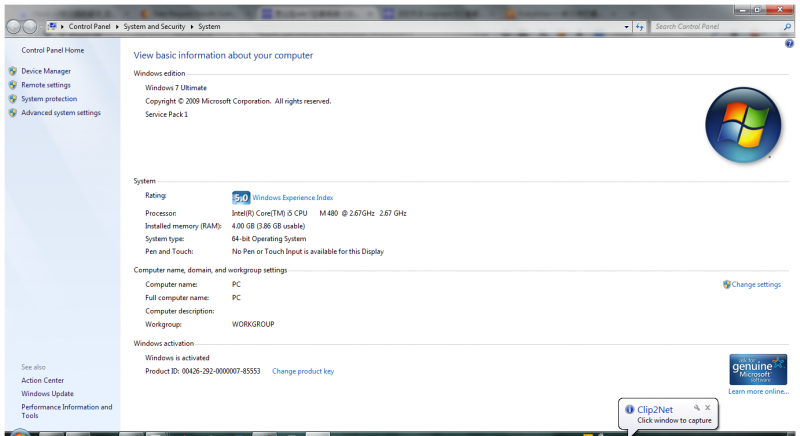
Task: Minimize the System window
Action: coord(742,10)
